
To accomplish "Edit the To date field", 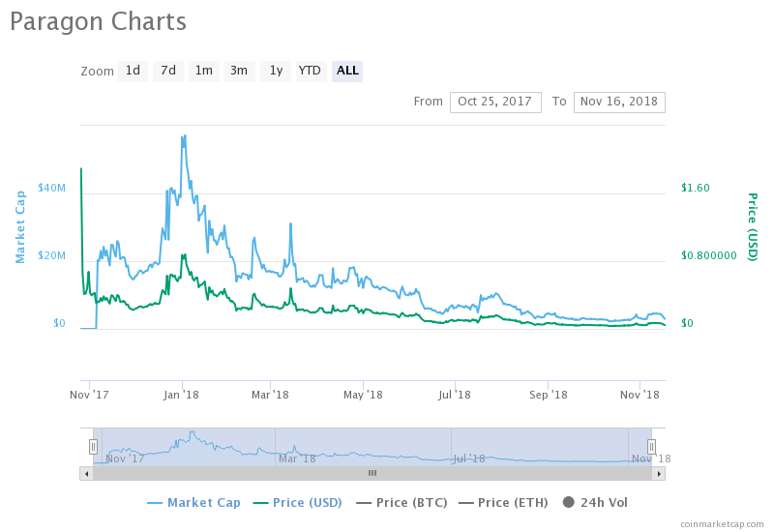I will [x=619, y=102].
